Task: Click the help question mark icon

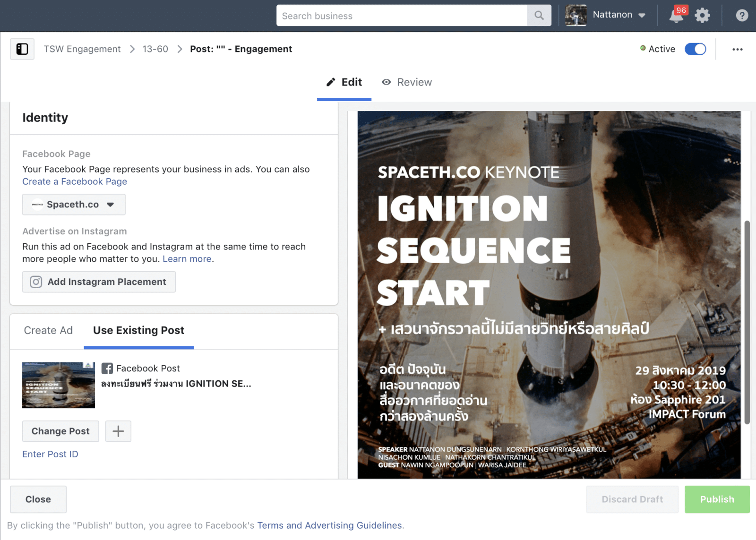Action: pos(742,16)
